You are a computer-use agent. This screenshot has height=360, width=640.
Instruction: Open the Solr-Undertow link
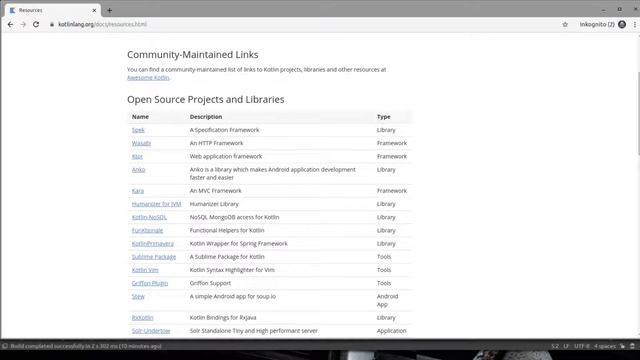[151, 331]
